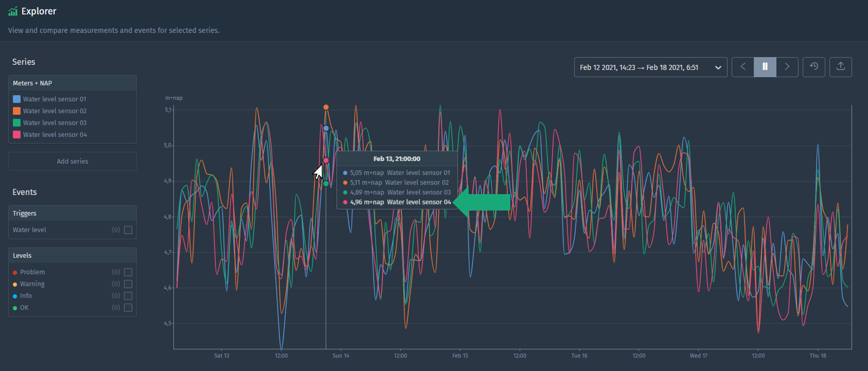Toggle the OK level checkbox

(128, 308)
